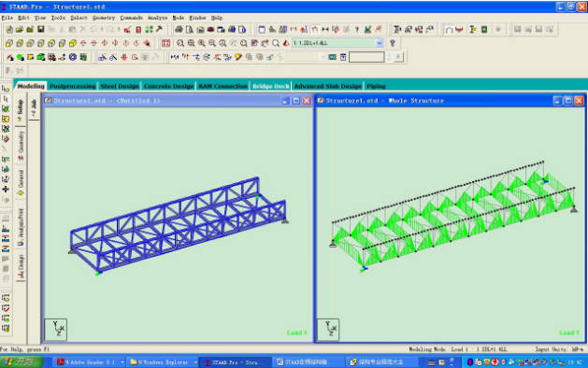Click the blank input field in third toolbar

[366, 57]
